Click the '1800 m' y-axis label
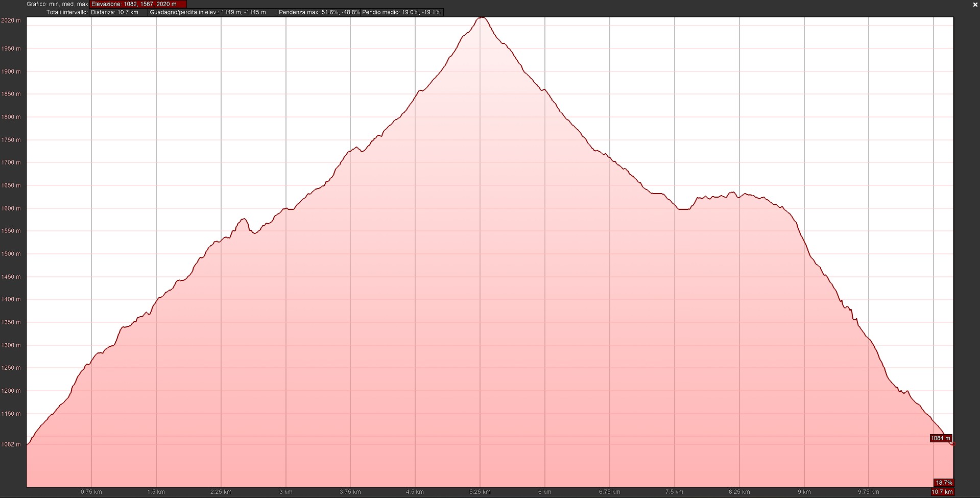Image resolution: width=980 pixels, height=498 pixels. click(11, 117)
